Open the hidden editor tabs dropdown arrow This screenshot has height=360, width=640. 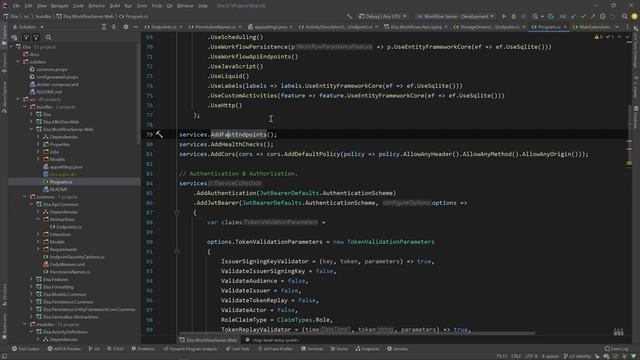click(617, 27)
